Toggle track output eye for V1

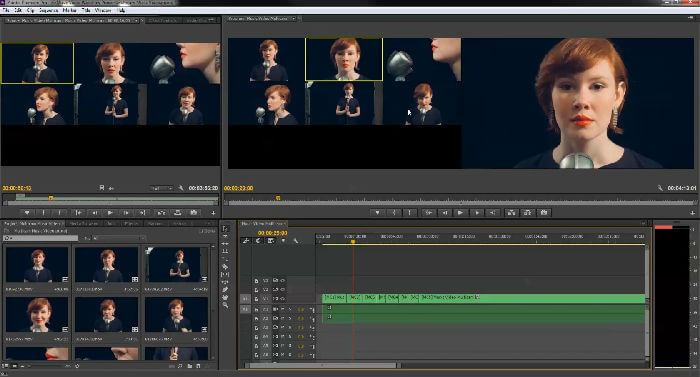[x=282, y=298]
